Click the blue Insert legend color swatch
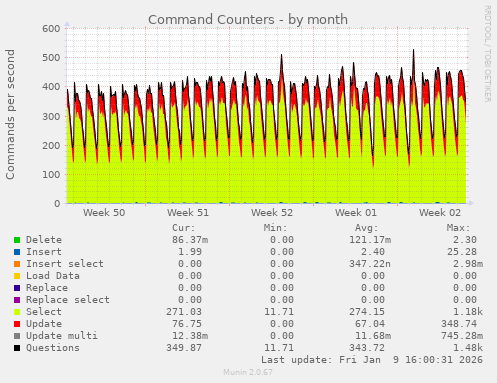Viewport: 497px width, 383px height. tap(17, 252)
